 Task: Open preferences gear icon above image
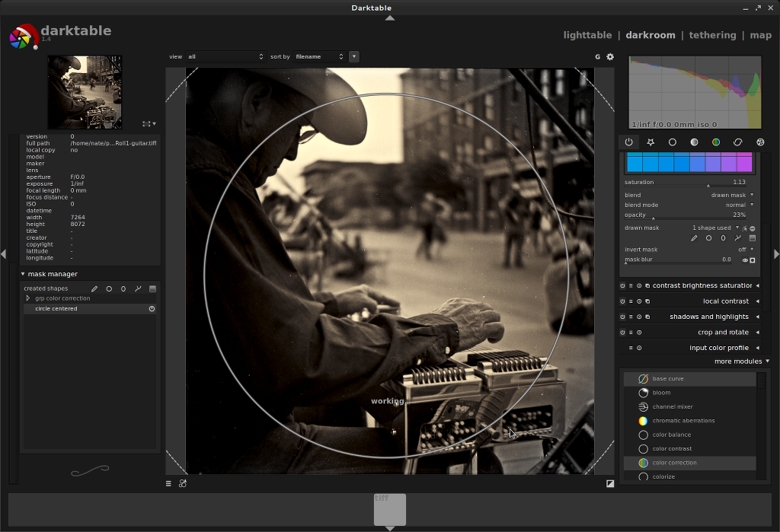pyautogui.click(x=609, y=56)
